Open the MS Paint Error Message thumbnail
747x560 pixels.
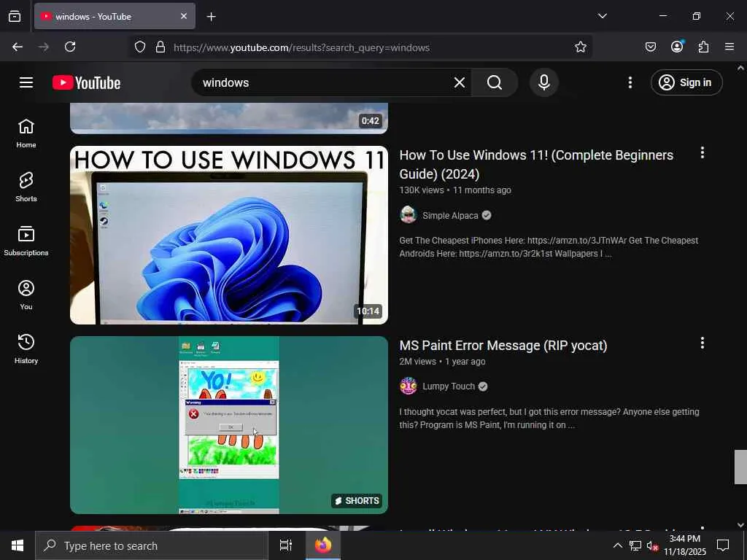(229, 425)
